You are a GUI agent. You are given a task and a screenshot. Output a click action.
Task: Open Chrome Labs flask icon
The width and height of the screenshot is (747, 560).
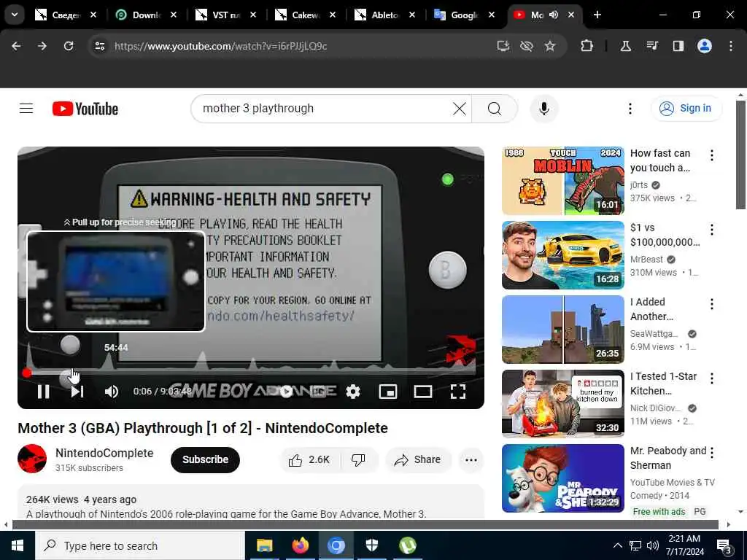tap(625, 46)
